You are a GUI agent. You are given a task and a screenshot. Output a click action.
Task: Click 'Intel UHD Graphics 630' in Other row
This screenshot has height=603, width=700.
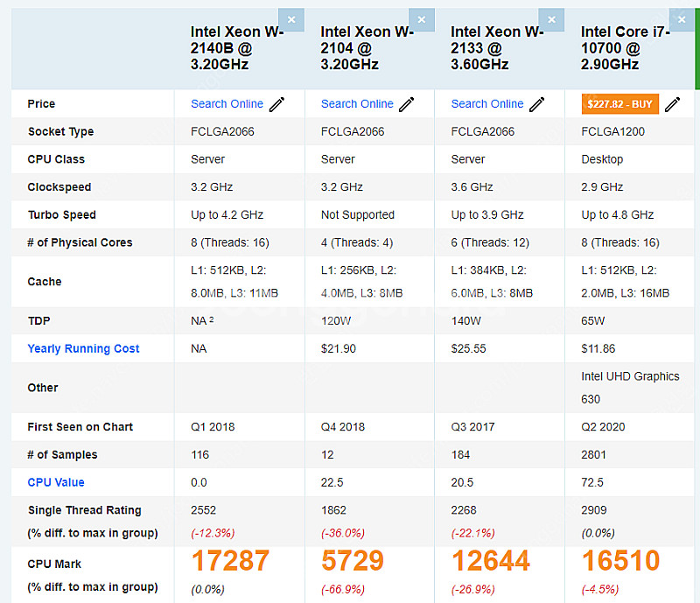[630, 388]
